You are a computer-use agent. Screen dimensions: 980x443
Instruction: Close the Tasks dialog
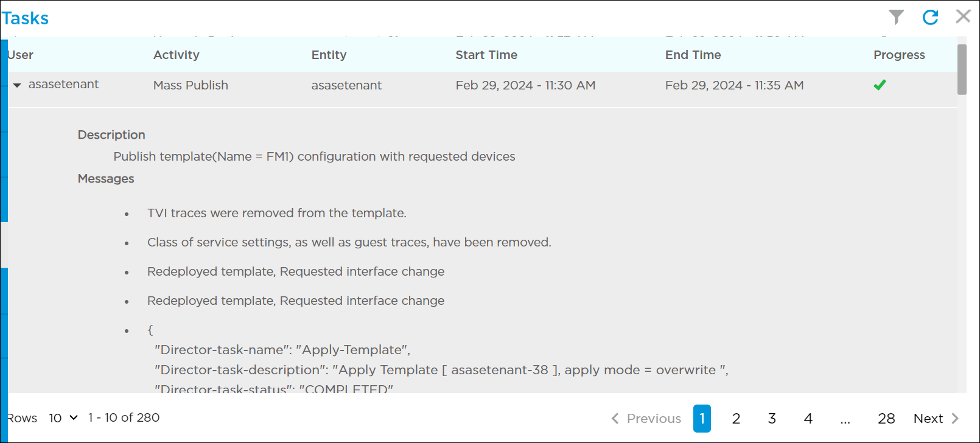[x=964, y=16]
